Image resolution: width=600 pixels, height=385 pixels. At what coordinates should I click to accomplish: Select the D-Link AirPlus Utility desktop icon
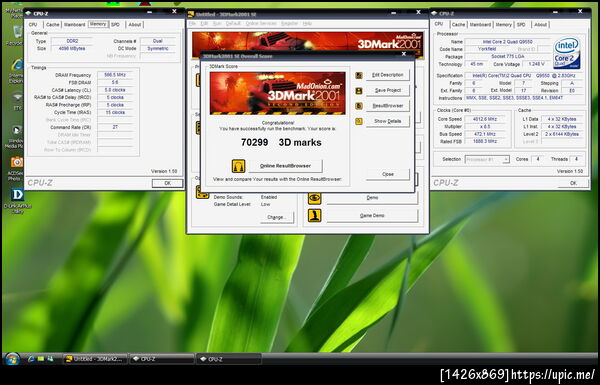click(x=17, y=200)
